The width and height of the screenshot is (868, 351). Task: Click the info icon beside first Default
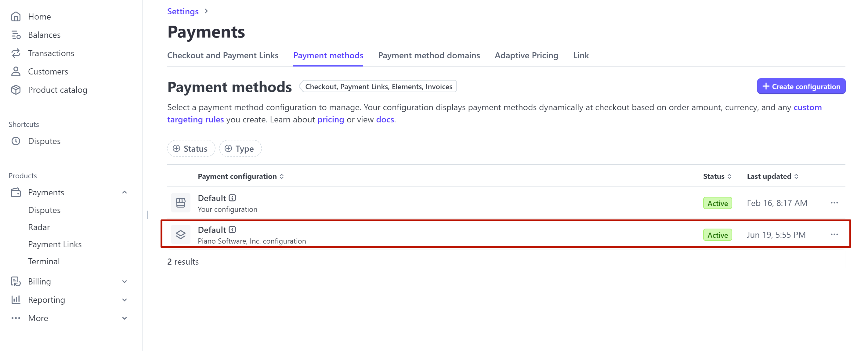232,198
